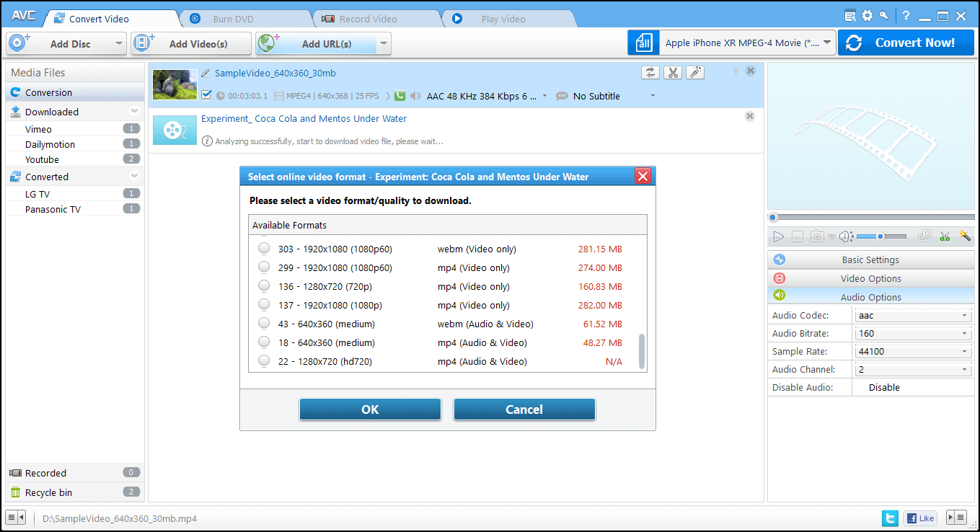This screenshot has width=980, height=532.
Task: Open the Add Disc dropdown arrow
Action: pos(119,44)
